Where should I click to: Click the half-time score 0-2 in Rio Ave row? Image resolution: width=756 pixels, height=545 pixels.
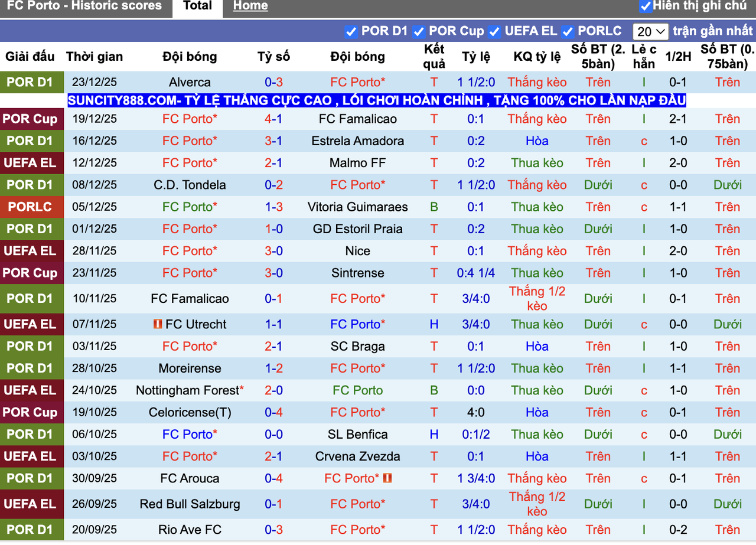point(678,530)
